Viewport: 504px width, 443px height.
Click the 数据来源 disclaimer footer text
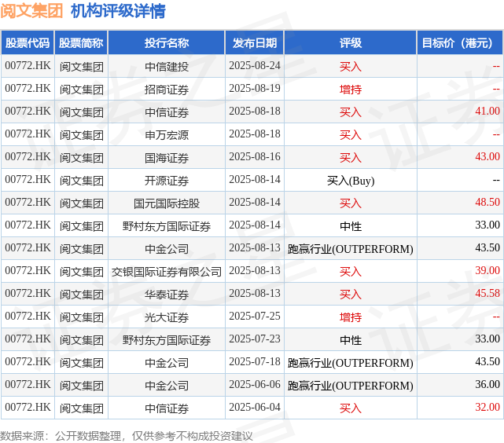tap(127, 436)
